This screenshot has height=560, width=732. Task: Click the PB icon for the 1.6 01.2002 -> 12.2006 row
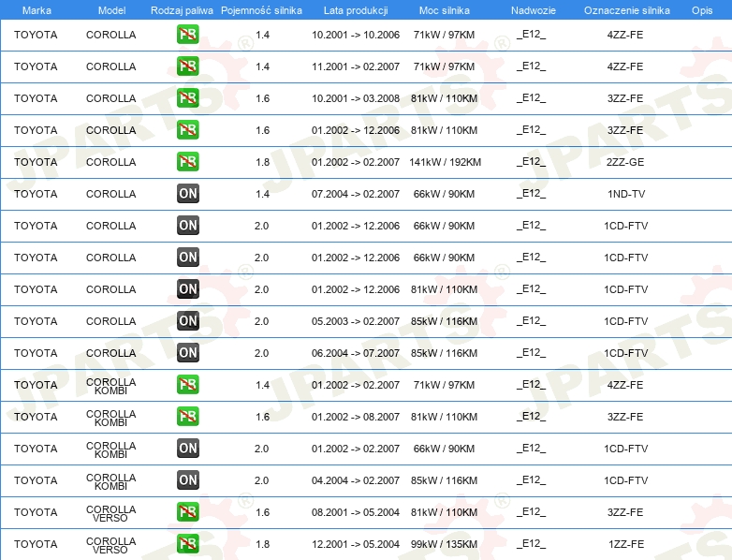tap(187, 130)
